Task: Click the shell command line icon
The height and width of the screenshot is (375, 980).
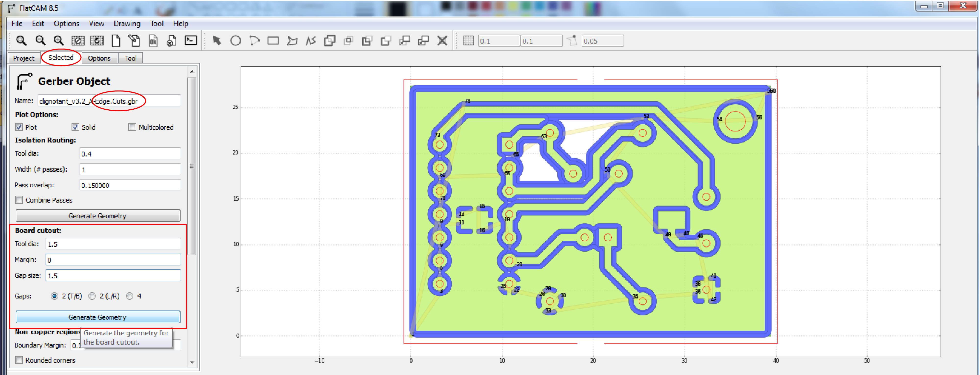Action: (x=191, y=40)
